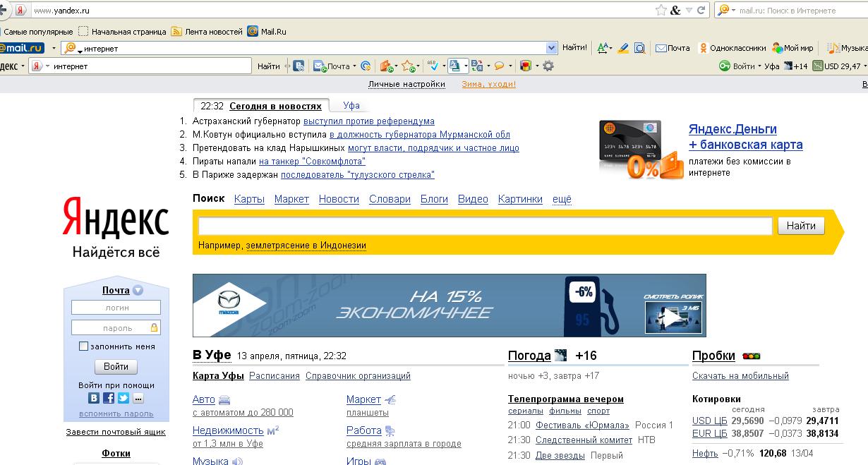Screen dimensions: 868x465
Task: Open the Yandex bar Почта dropdown arrow
Action: pos(354,66)
